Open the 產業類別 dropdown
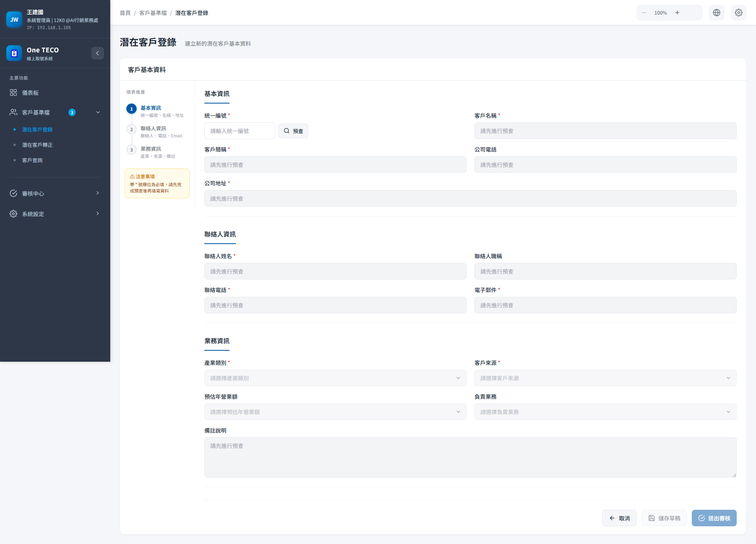Viewport: 756px width, 544px height. (x=335, y=377)
